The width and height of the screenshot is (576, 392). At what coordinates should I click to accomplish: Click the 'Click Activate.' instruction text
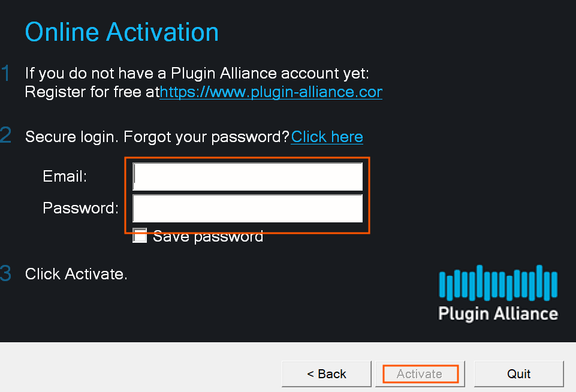tap(76, 275)
